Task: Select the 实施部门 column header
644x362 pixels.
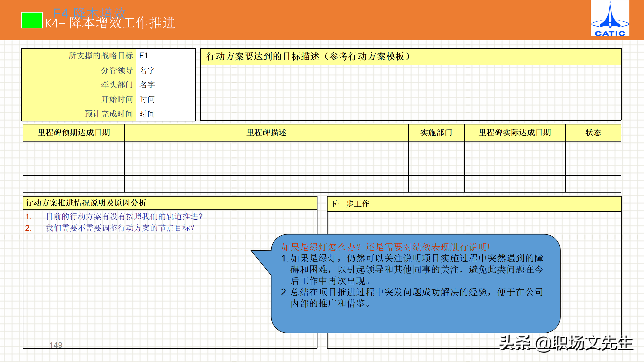Action: [x=436, y=132]
